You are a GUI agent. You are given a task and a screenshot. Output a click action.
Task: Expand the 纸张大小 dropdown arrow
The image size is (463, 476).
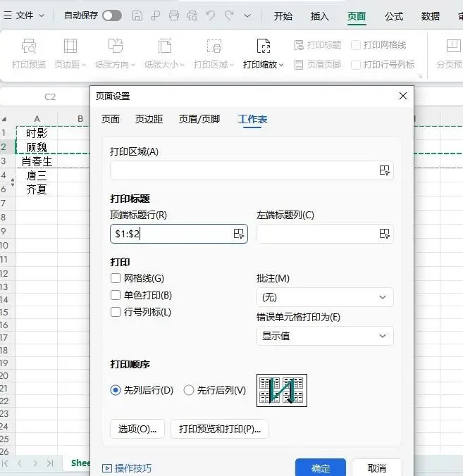182,65
